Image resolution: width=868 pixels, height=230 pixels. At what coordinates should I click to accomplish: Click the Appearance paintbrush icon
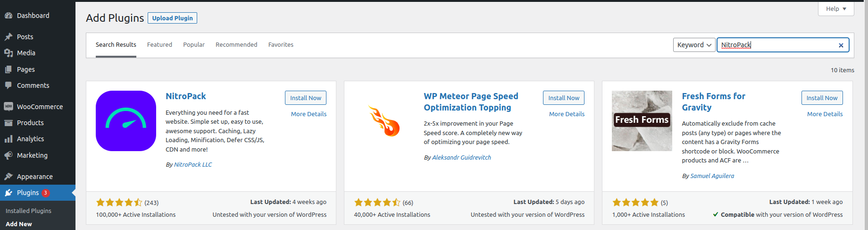point(8,177)
